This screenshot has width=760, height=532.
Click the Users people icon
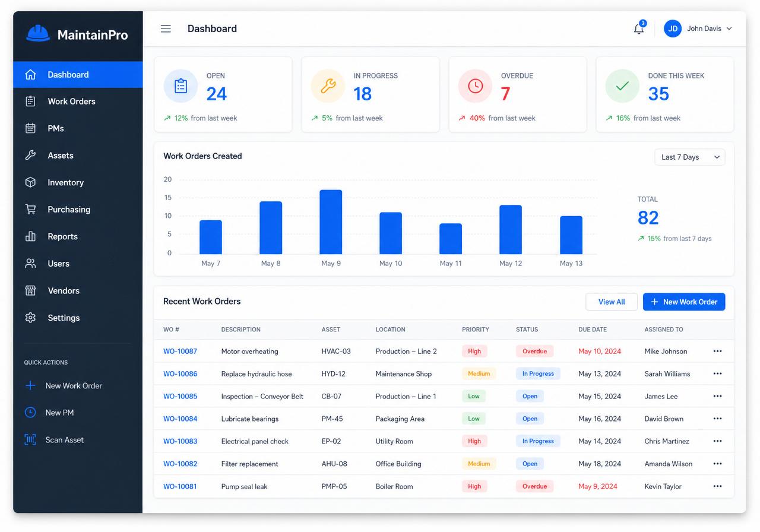30,264
